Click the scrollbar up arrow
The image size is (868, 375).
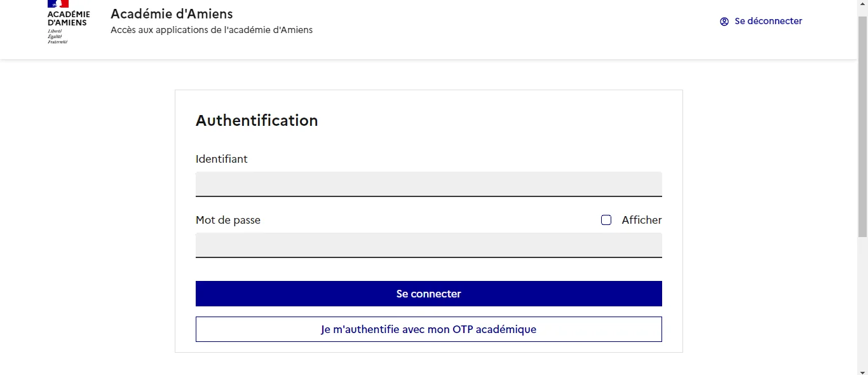tap(864, 4)
